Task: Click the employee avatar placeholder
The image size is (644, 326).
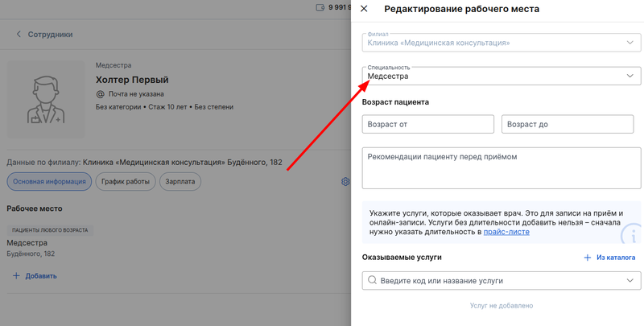Action: pyautogui.click(x=46, y=100)
